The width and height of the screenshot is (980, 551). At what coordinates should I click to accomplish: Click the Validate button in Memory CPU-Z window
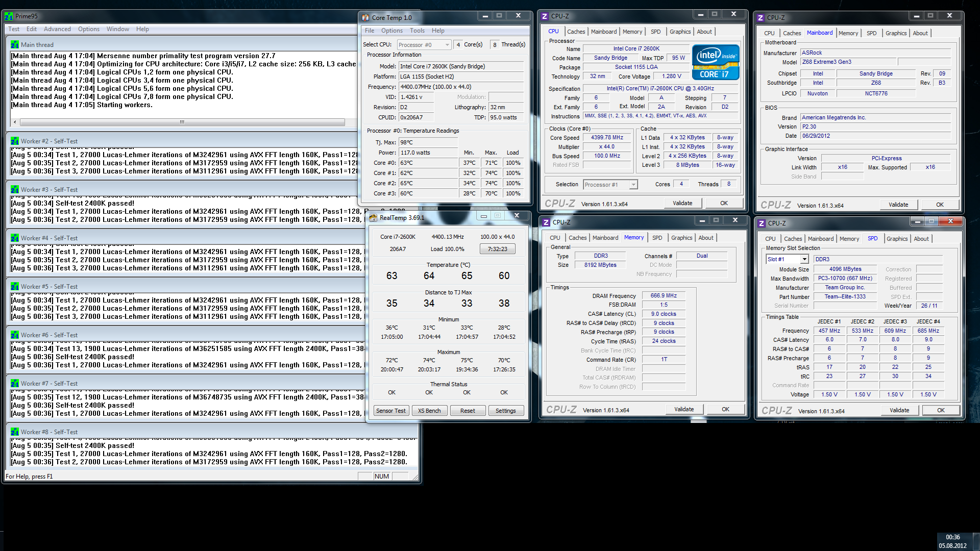[x=684, y=409]
